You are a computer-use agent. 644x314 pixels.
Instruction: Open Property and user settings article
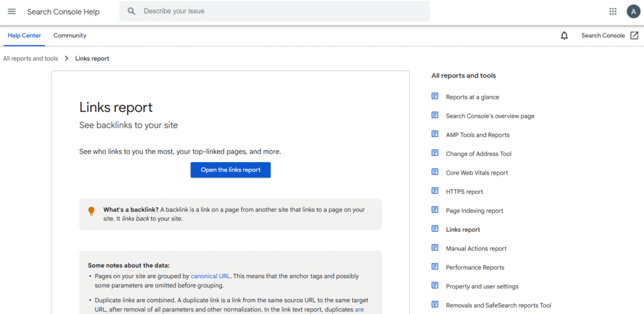click(482, 286)
